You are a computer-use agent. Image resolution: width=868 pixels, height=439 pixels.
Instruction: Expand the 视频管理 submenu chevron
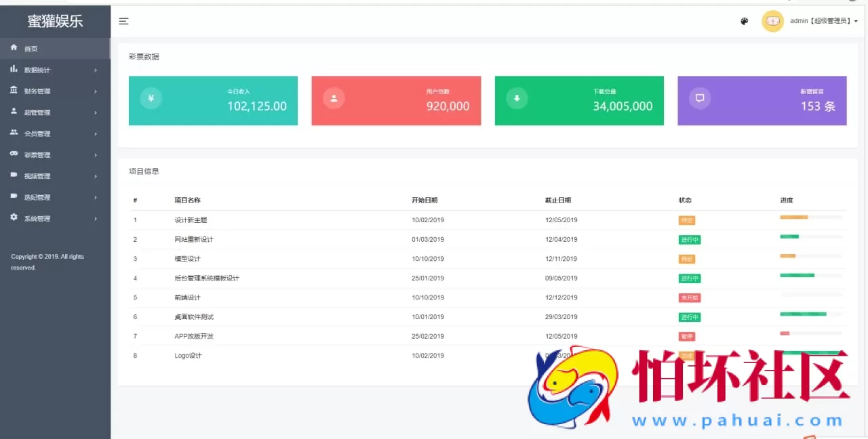[x=96, y=176]
